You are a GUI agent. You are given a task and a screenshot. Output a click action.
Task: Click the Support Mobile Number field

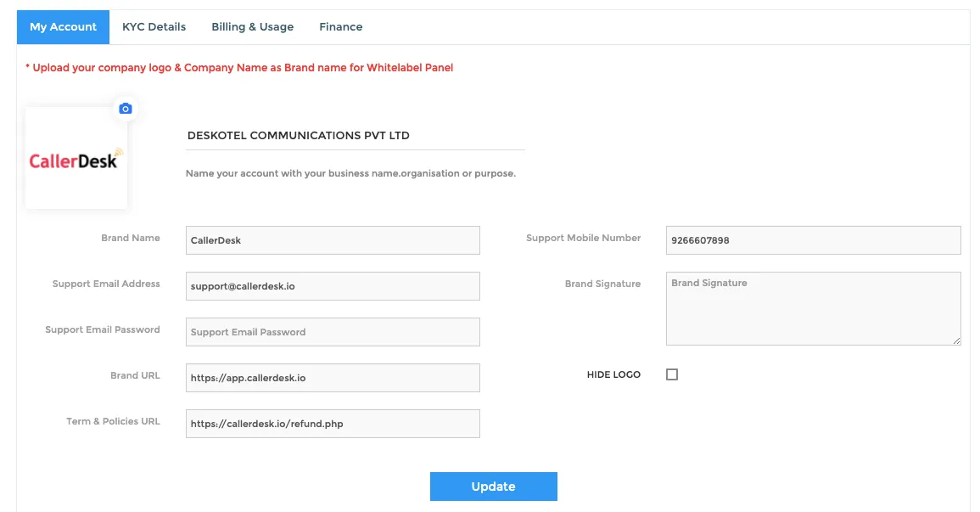pos(813,240)
